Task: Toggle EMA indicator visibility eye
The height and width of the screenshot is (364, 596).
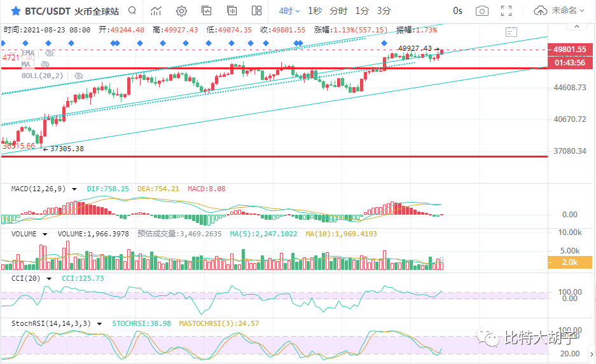Action: pyautogui.click(x=49, y=53)
